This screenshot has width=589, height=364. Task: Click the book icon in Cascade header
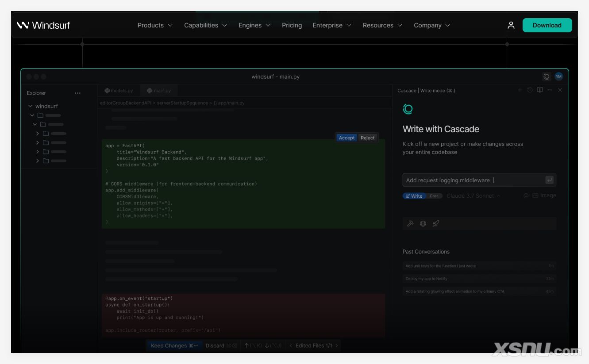pos(540,90)
